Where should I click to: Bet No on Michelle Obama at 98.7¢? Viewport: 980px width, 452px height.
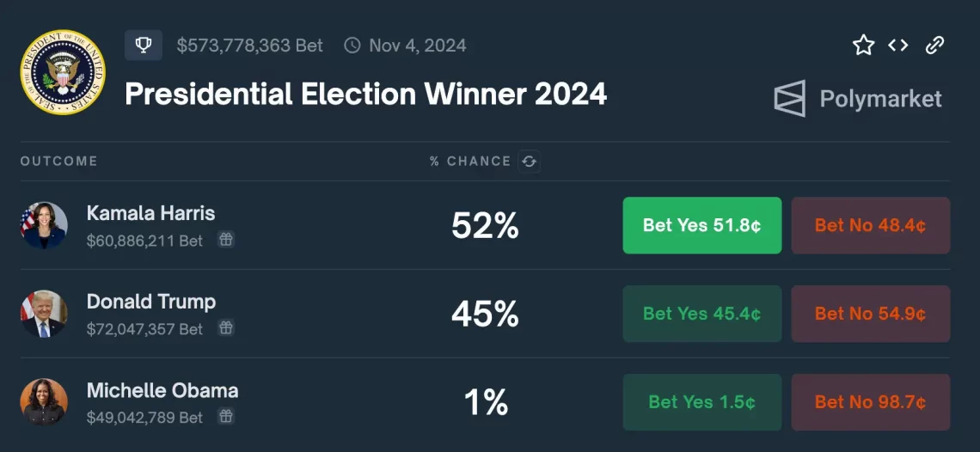coord(870,402)
